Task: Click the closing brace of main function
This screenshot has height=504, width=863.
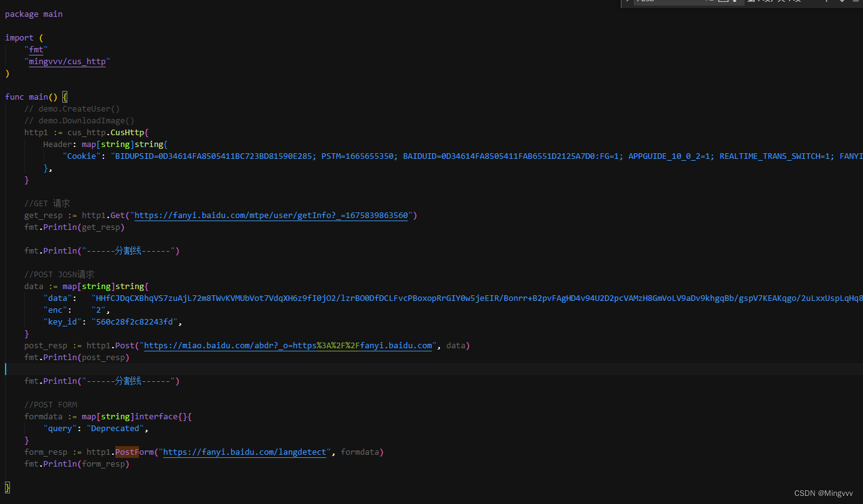Action: click(x=7, y=488)
